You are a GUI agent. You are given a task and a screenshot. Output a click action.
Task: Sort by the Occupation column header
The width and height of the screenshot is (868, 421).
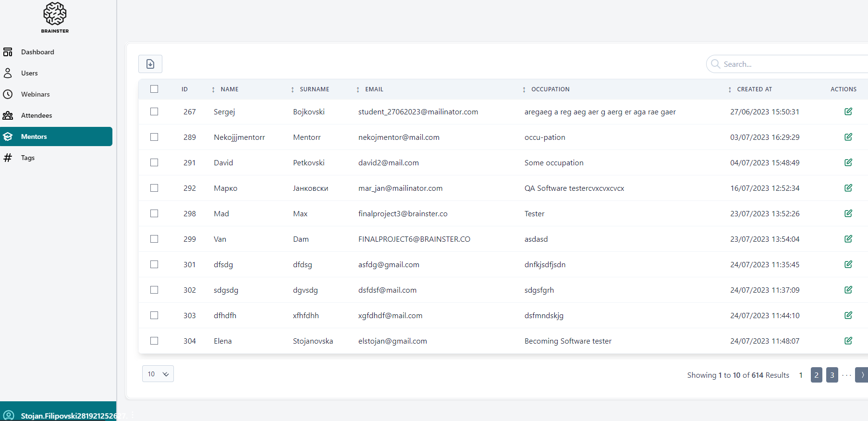(x=550, y=89)
